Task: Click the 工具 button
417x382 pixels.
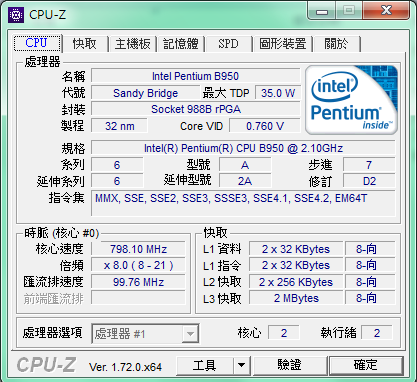Action: pyautogui.click(x=205, y=365)
